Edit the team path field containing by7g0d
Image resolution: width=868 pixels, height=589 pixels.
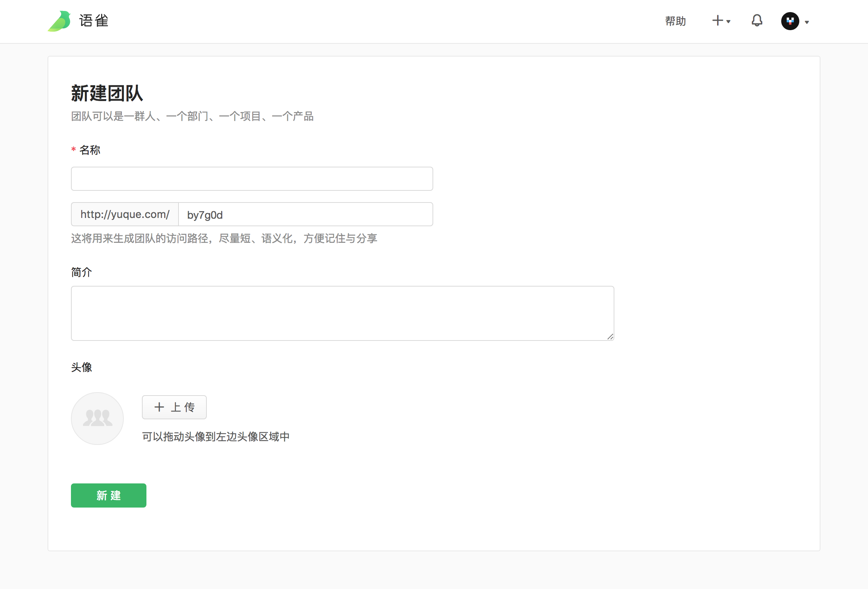306,215
